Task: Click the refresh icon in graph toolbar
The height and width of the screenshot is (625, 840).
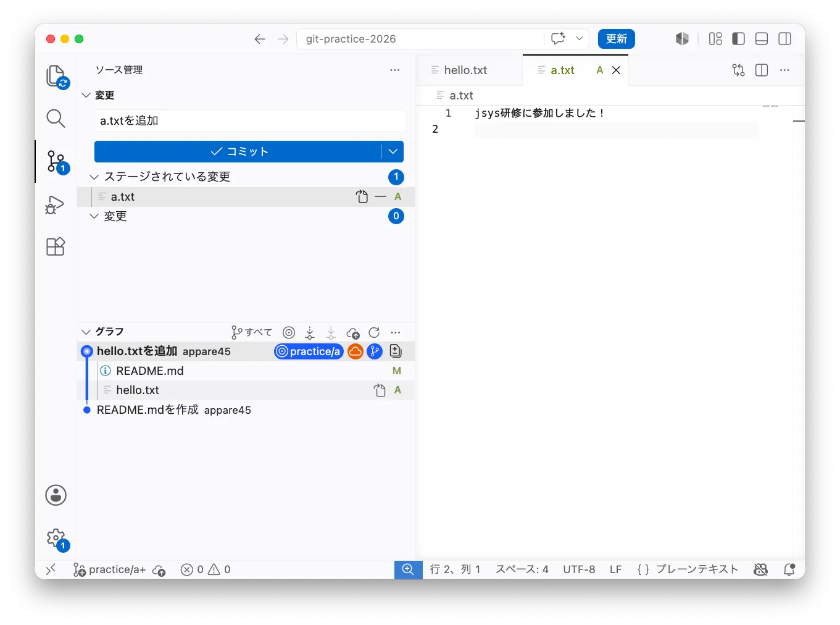Action: point(374,332)
